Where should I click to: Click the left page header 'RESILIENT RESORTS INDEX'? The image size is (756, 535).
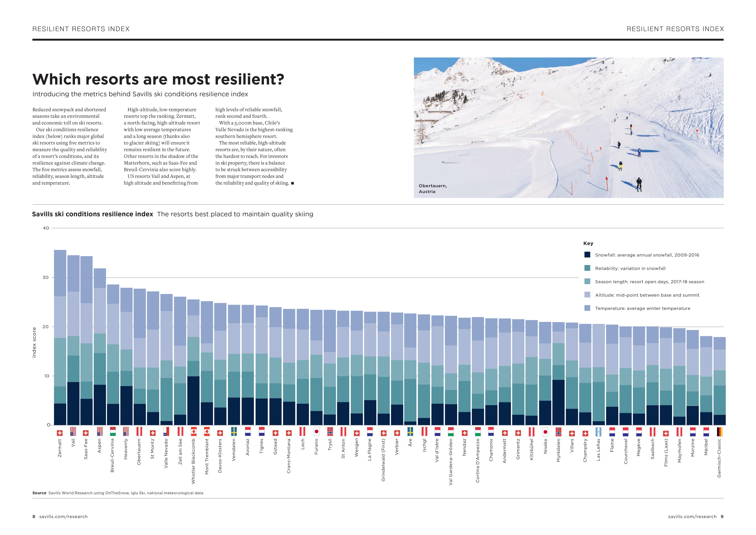(81, 29)
